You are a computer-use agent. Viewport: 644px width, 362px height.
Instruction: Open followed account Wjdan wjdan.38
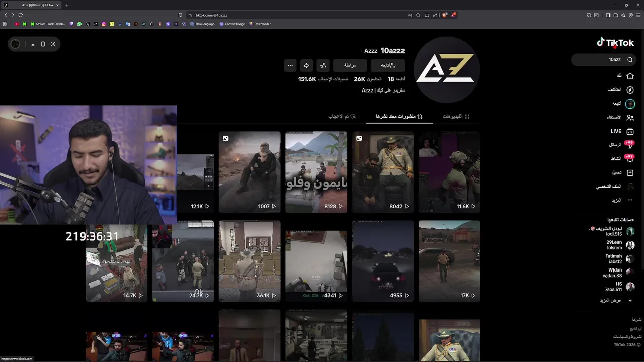[618, 273]
